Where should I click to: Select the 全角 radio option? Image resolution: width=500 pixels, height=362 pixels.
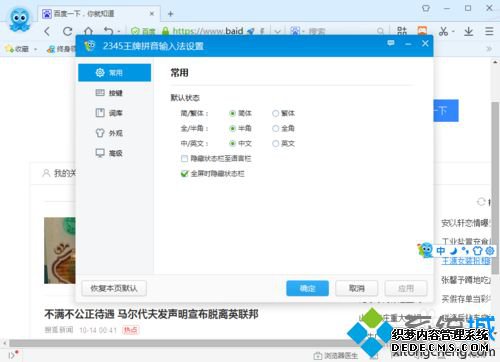click(275, 128)
